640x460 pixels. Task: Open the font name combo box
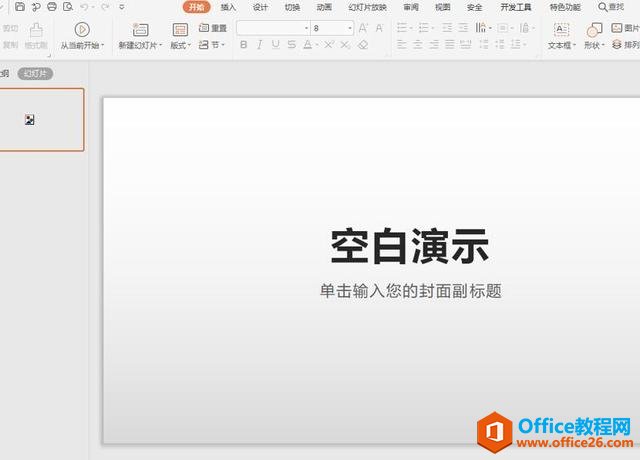[x=273, y=28]
